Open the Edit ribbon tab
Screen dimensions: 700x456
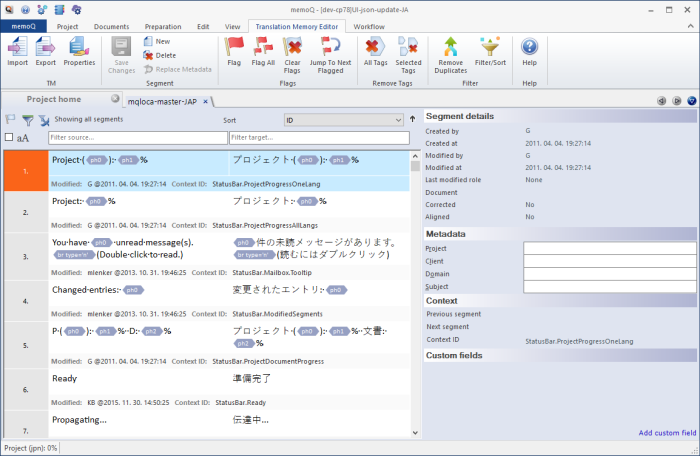click(203, 27)
